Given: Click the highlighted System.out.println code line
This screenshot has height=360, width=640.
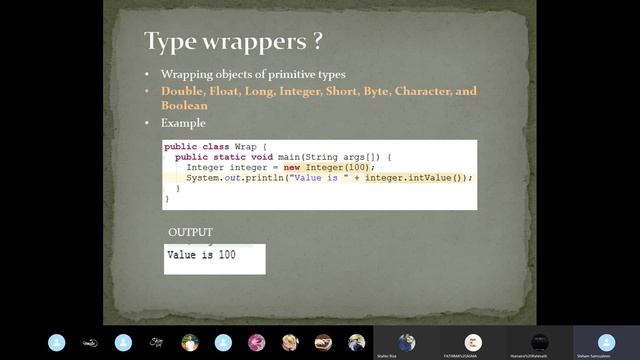Looking at the screenshot, I should [329, 178].
